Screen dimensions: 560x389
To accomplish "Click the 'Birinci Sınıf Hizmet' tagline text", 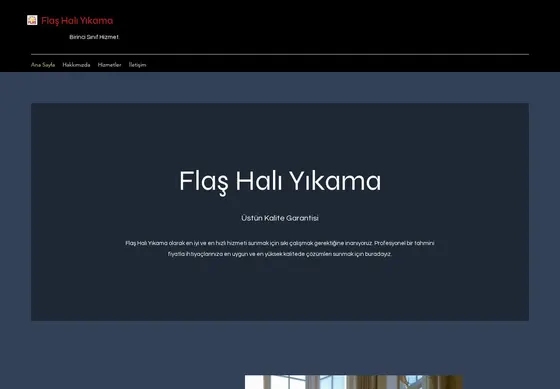I will pyautogui.click(x=94, y=37).
